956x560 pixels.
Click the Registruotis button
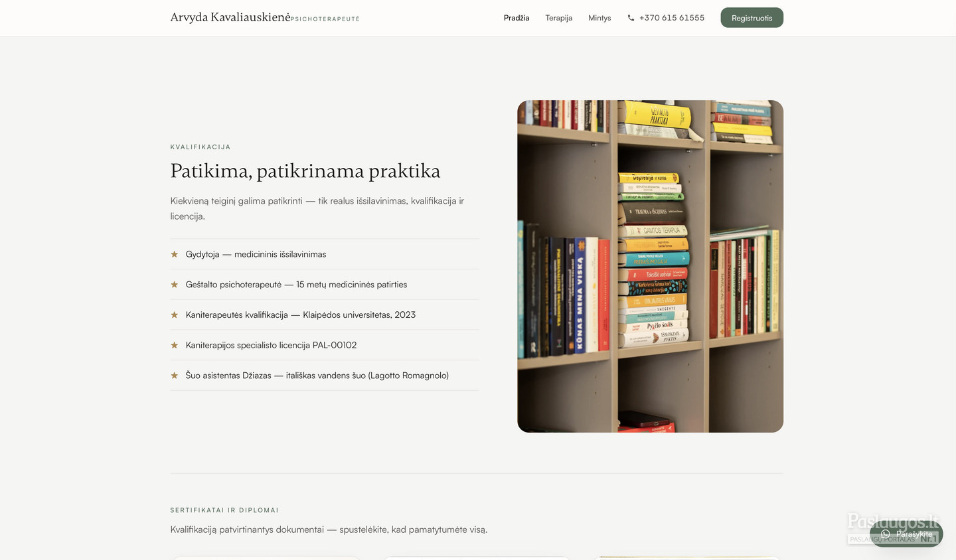tap(752, 18)
